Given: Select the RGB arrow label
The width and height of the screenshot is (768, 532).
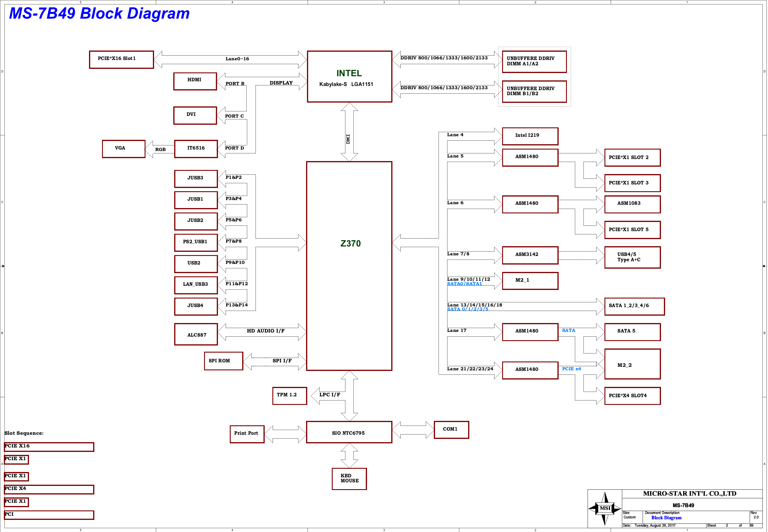Looking at the screenshot, I should coord(160,150).
